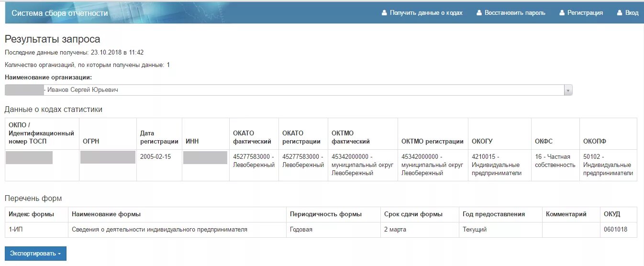
Task: Select the Иванов Сергей Юрьевич organization field
Action: click(x=289, y=90)
